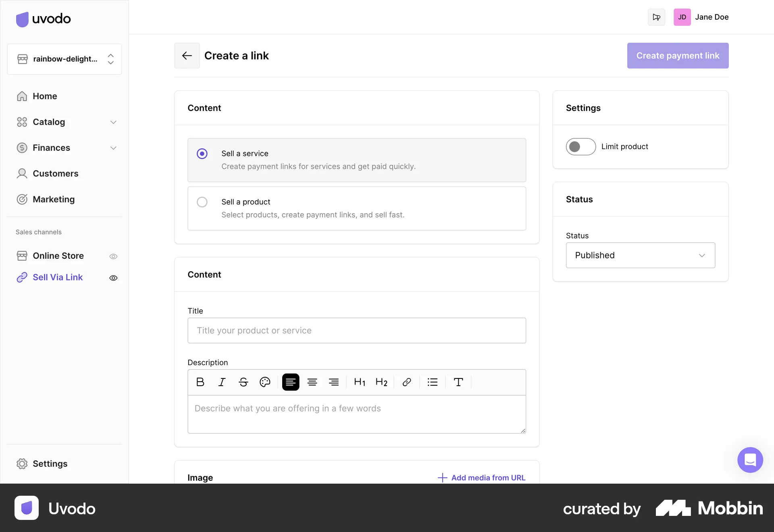The image size is (774, 532).
Task: Toggle visibility of the Online Store channel
Action: coord(113,256)
